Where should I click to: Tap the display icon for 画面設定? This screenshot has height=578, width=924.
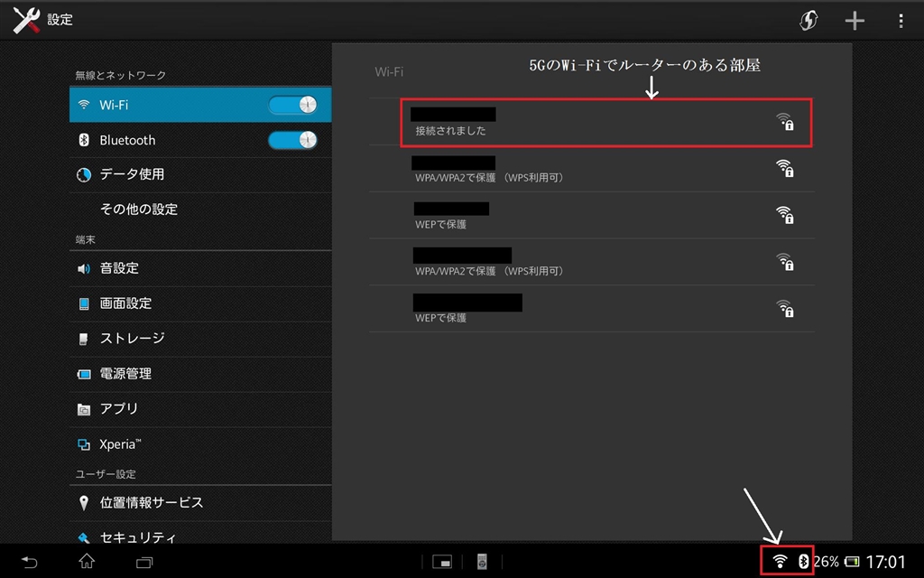[x=84, y=303]
